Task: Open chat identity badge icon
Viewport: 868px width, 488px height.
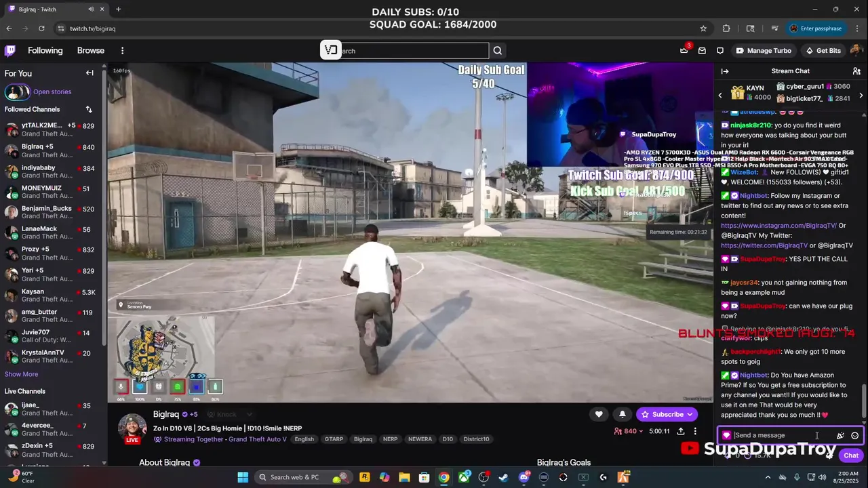Action: [727, 436]
